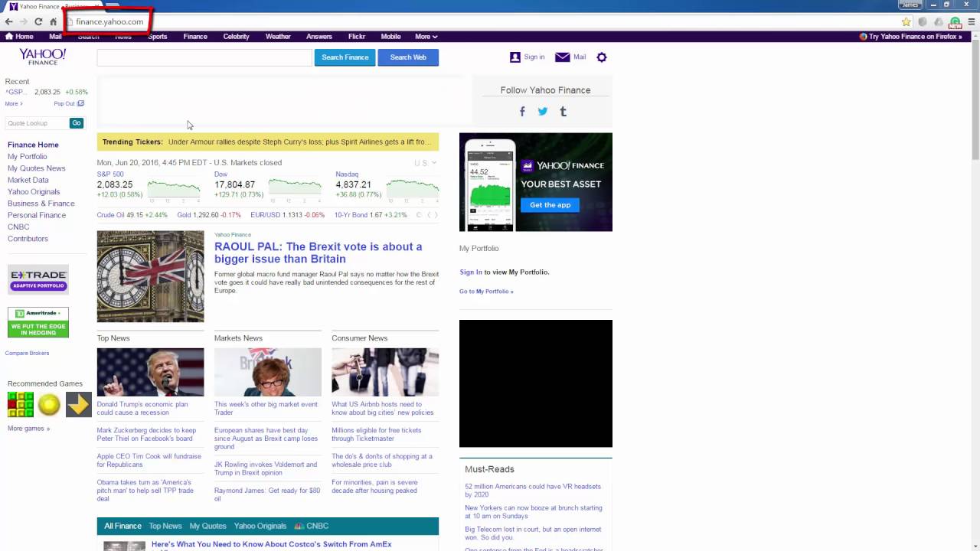Open Weather in the Yahoo navigation bar

[278, 37]
